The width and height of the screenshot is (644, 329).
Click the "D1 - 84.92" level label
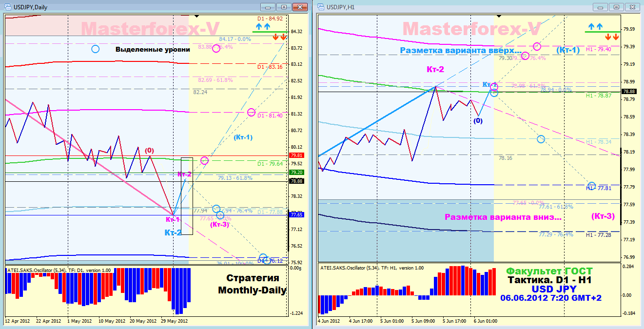[270, 19]
